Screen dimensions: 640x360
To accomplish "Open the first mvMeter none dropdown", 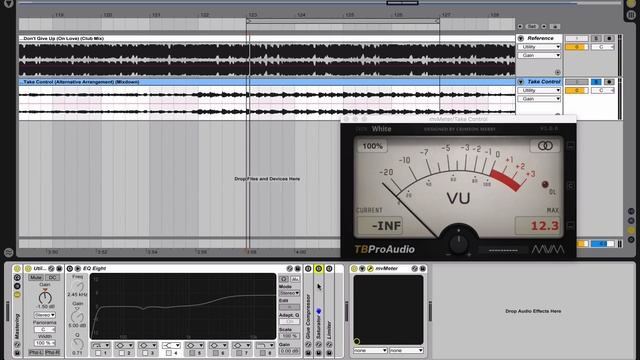I will tap(370, 351).
